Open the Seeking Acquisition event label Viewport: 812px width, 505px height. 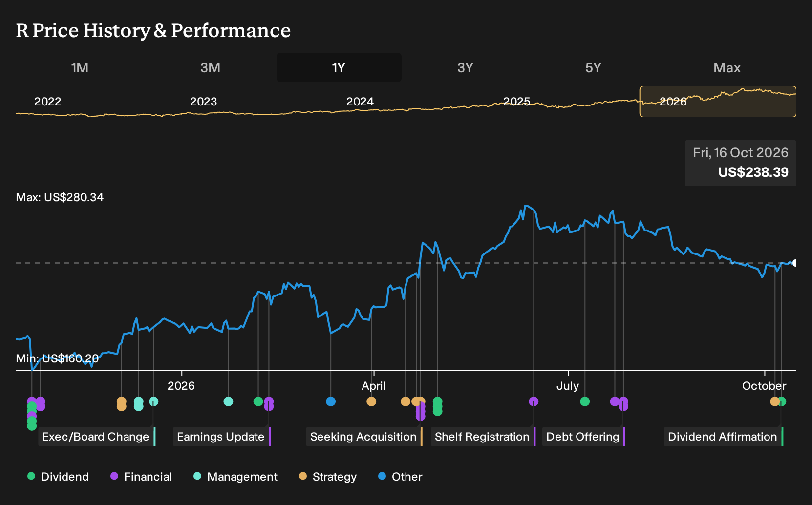click(364, 437)
